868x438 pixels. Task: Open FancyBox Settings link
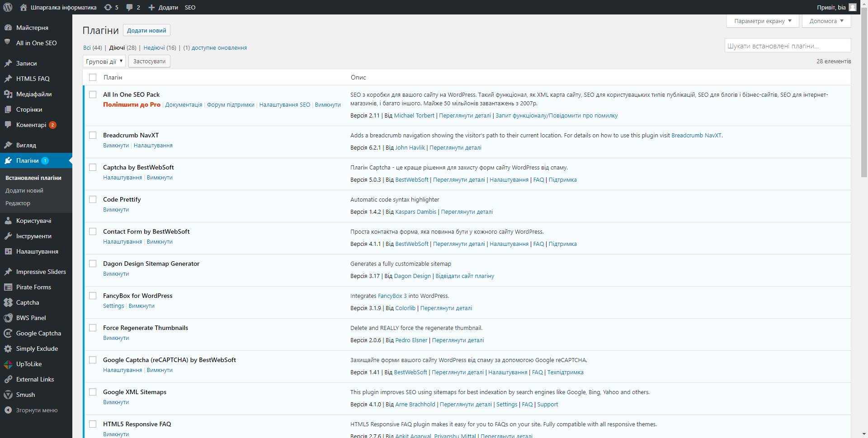click(x=113, y=306)
